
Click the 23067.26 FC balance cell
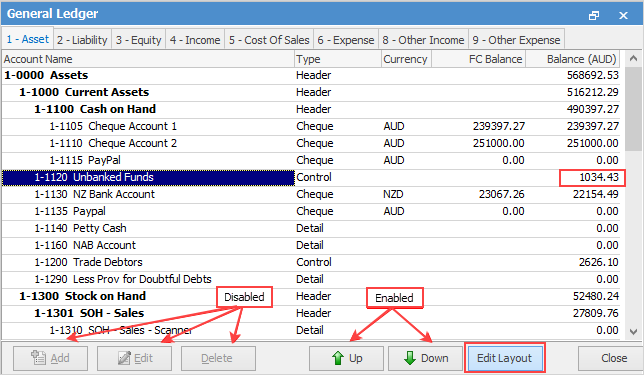click(501, 194)
